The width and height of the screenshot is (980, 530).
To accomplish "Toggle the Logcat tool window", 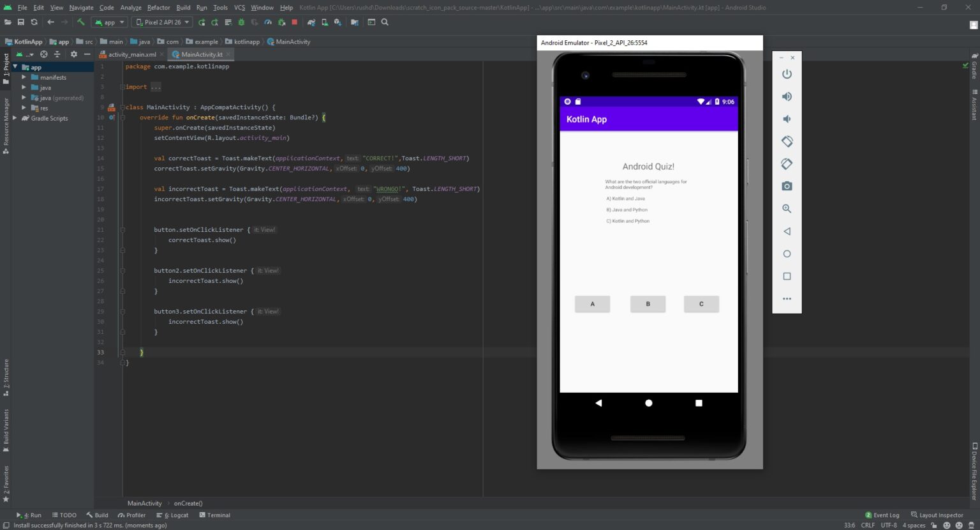I will point(172,515).
